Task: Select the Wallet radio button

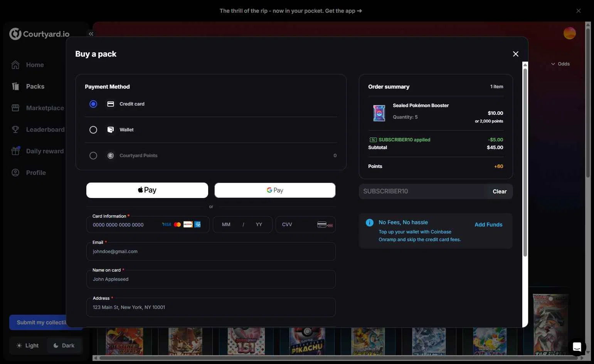Action: tap(93, 130)
